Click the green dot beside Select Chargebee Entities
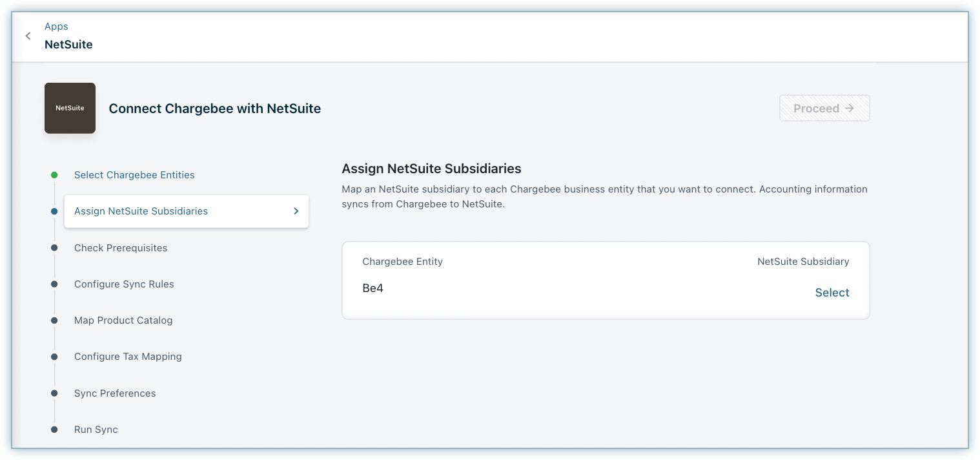The image size is (980, 460). tap(54, 175)
